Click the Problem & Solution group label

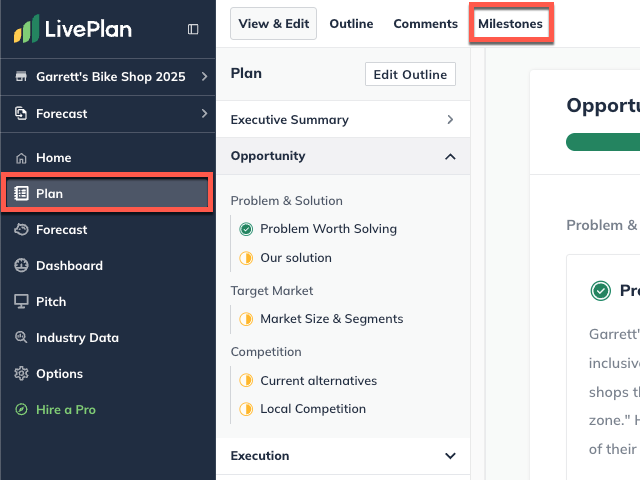287,201
